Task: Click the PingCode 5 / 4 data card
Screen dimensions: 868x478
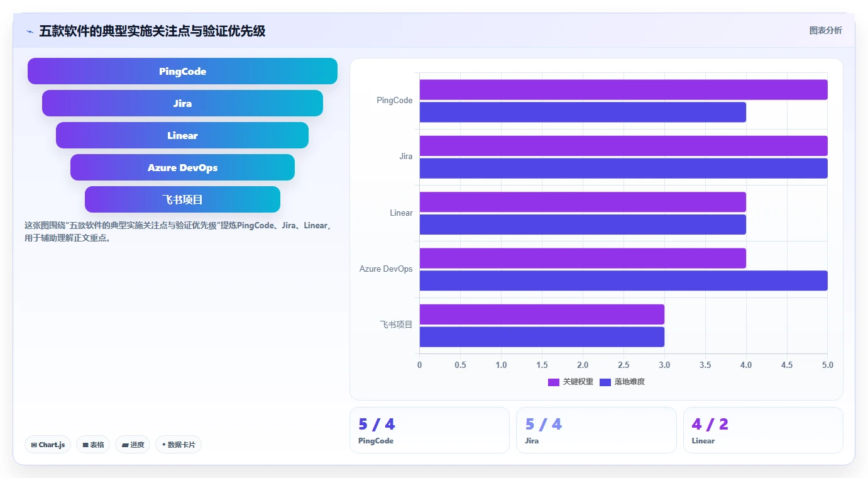Action: click(429, 430)
